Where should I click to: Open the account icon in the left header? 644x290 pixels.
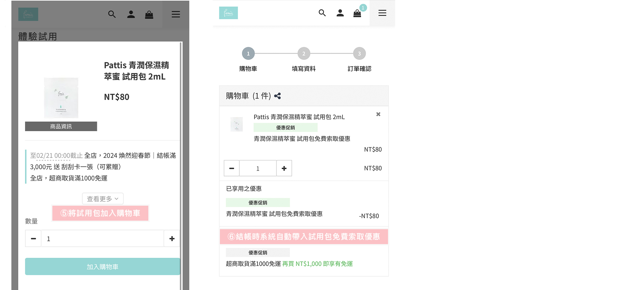131,14
